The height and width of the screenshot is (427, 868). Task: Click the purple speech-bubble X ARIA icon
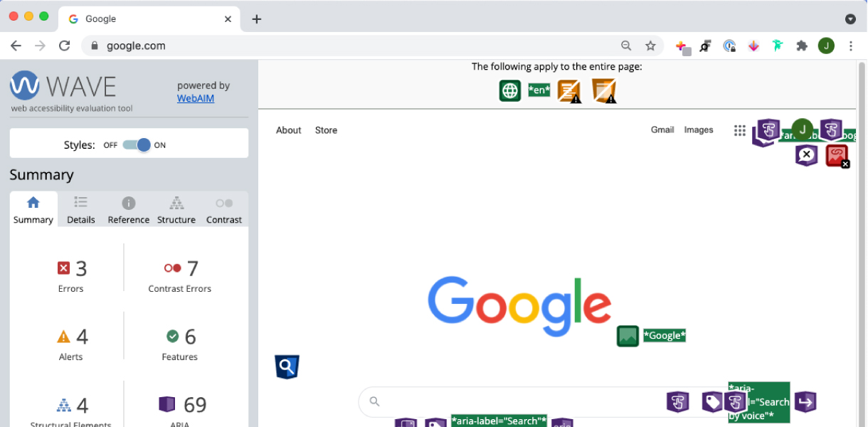coord(806,155)
